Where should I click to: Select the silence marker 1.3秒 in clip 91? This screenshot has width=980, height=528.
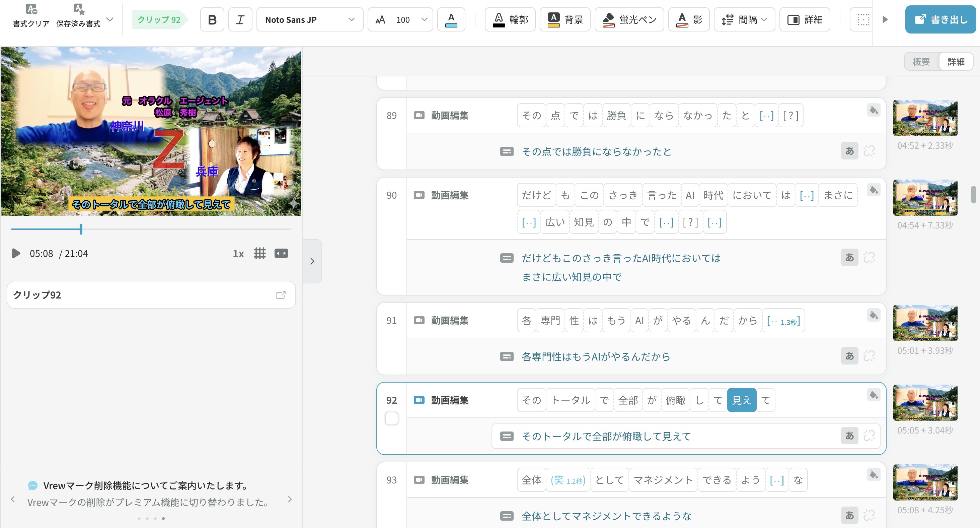tap(783, 321)
